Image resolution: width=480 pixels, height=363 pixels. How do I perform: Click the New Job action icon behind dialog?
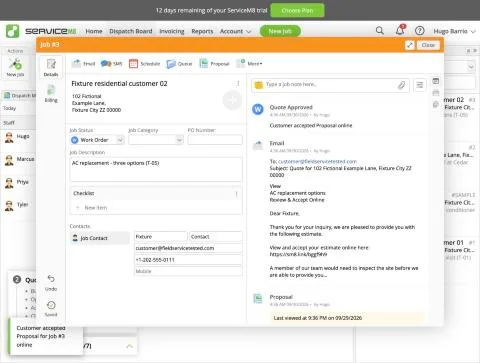click(15, 67)
